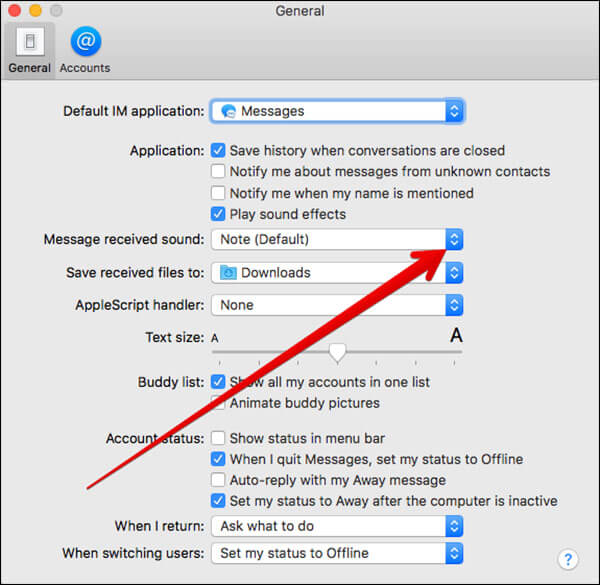This screenshot has height=585, width=600.
Task: Open the General preferences tab
Action: tap(29, 51)
